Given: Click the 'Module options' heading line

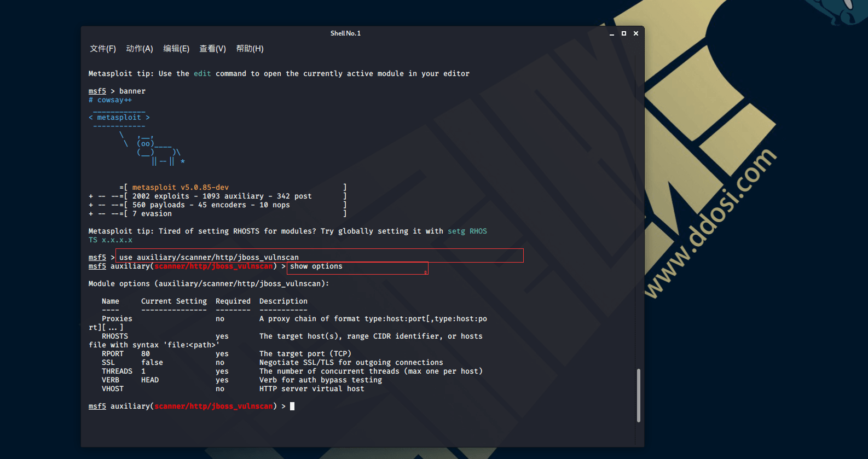Looking at the screenshot, I should (209, 284).
